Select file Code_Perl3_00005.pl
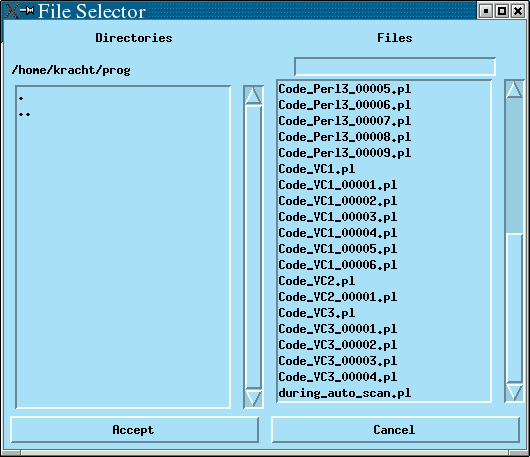Image resolution: width=530 pixels, height=457 pixels. 344,89
